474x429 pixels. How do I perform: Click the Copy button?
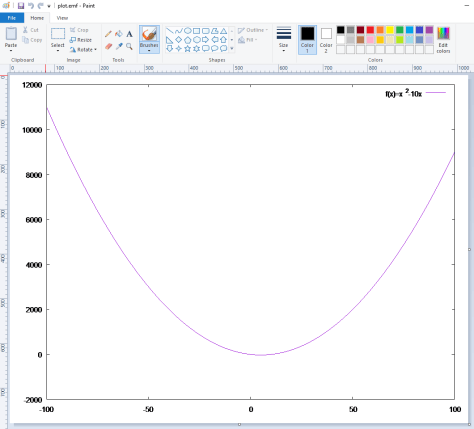point(32,40)
